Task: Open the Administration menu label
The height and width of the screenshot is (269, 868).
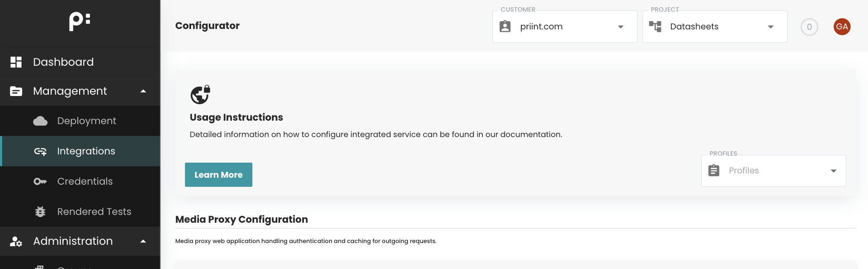Action: pyautogui.click(x=73, y=241)
